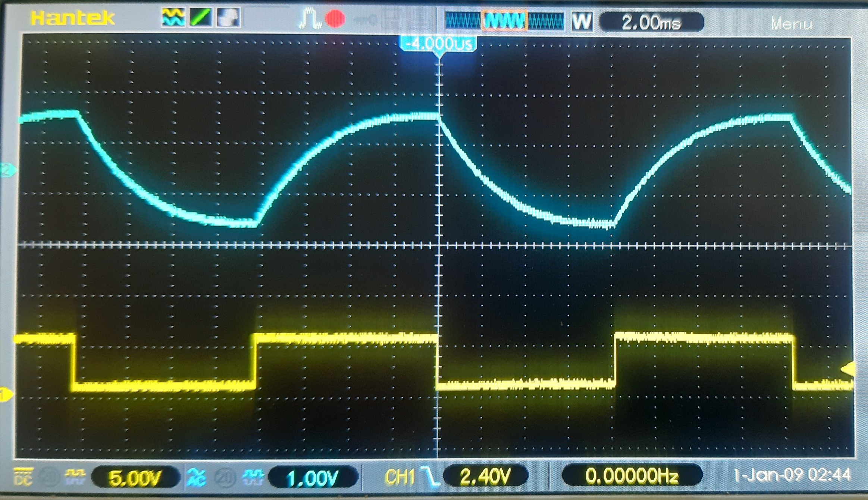
Task: Open the CH1 5.00V volts-per-division setting
Action: [135, 477]
